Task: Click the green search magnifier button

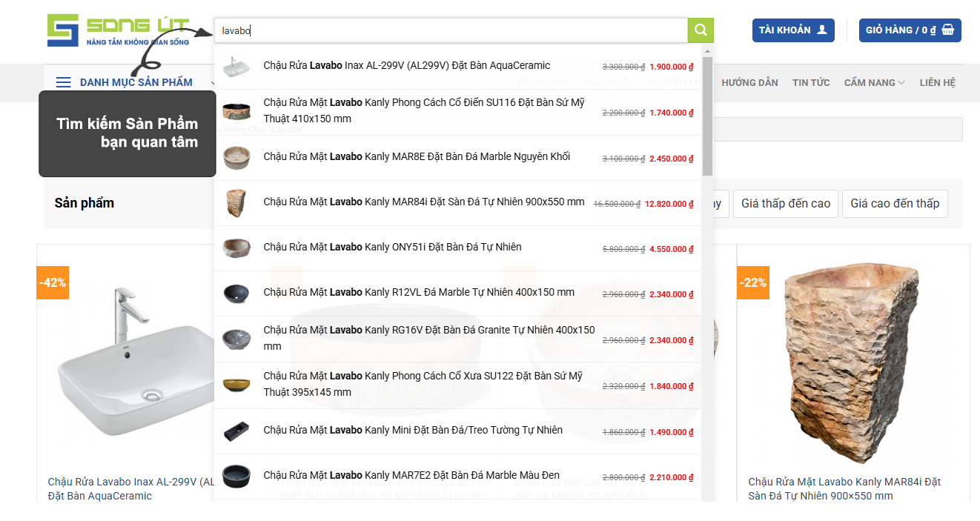Action: 701,30
